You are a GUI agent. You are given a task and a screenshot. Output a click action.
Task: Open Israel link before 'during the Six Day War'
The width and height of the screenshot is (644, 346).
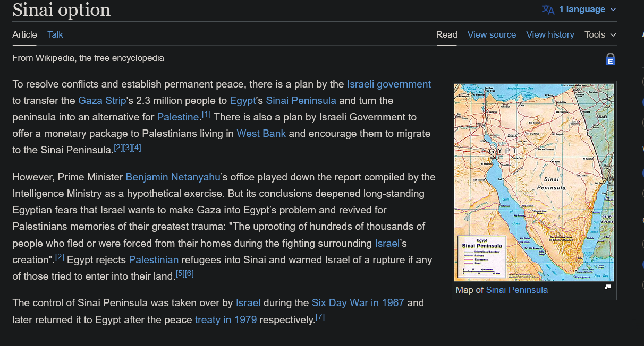248,302
